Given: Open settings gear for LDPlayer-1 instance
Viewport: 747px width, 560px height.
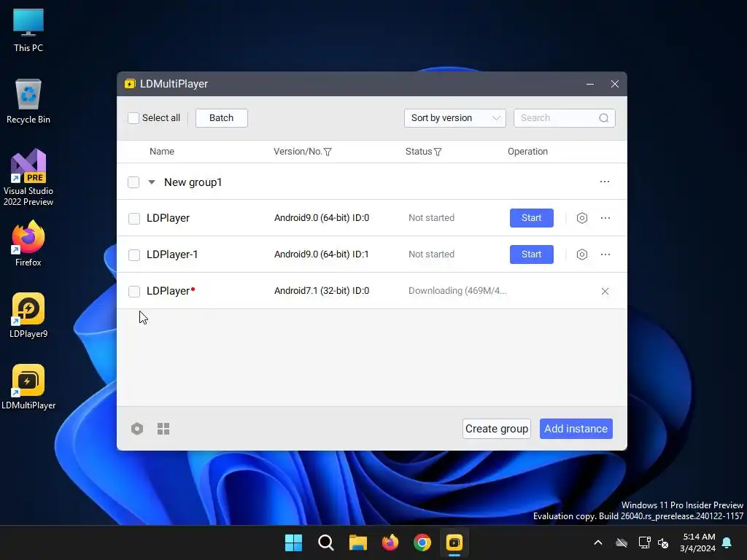Looking at the screenshot, I should click(581, 254).
